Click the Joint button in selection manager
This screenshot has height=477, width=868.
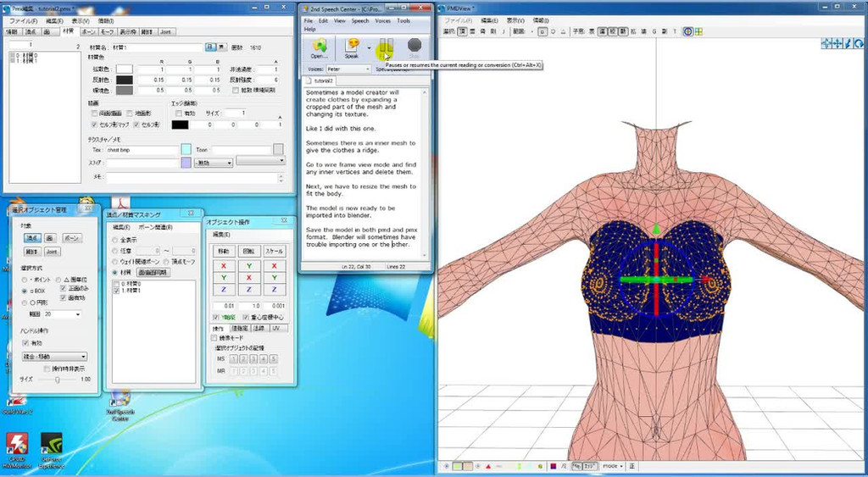(51, 252)
